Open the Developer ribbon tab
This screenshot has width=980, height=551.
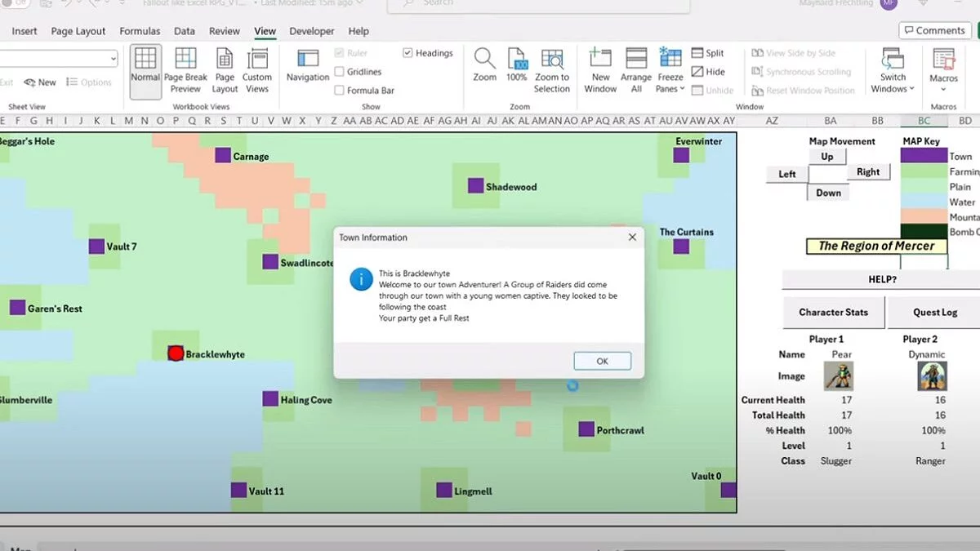[x=312, y=31]
